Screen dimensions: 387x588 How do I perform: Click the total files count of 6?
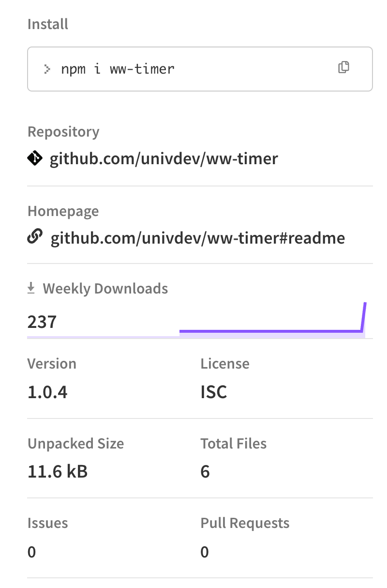tap(205, 471)
